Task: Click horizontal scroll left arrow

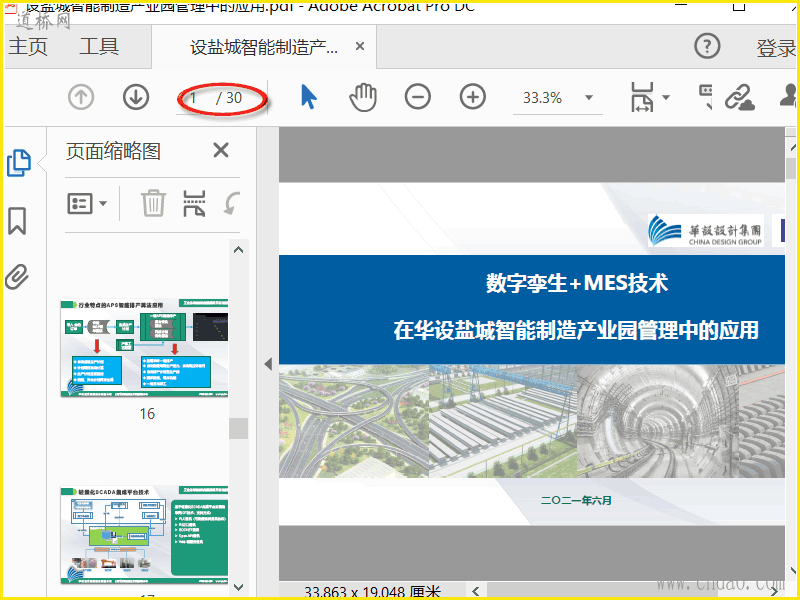Action: coord(476,591)
